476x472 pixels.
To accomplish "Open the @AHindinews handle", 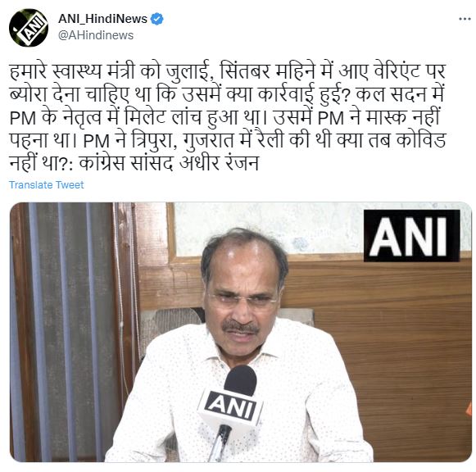I will 96,35.
